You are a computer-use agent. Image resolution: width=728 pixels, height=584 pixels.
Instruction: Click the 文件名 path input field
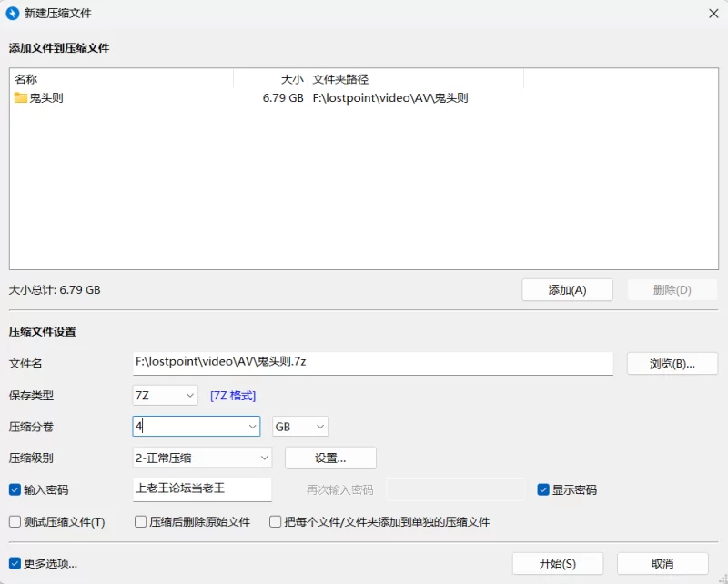pos(372,362)
